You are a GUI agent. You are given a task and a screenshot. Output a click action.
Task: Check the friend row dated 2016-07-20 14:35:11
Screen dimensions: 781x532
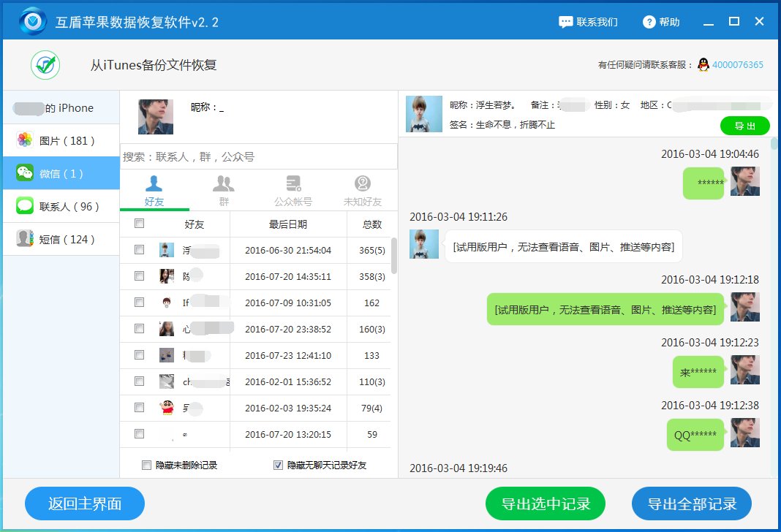pos(140,276)
